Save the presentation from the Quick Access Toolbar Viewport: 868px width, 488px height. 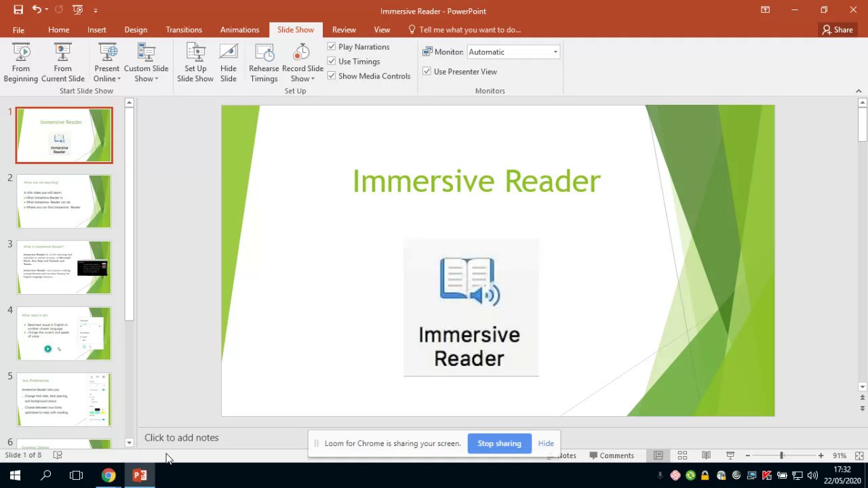[x=18, y=10]
